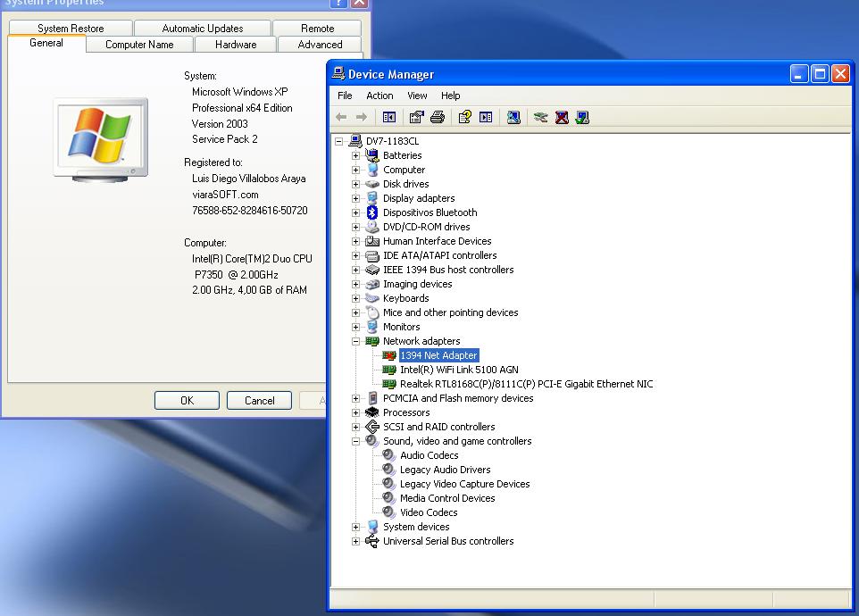This screenshot has height=616, width=859.
Task: Select the Processors chip icon
Action: 372,412
